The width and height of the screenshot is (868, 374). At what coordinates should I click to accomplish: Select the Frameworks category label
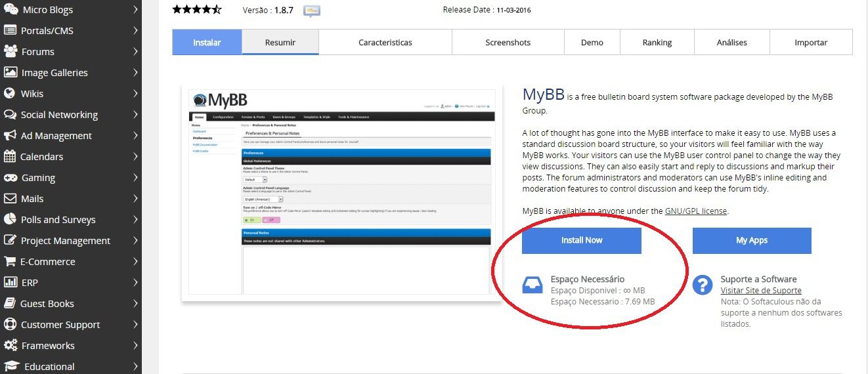[x=48, y=345]
